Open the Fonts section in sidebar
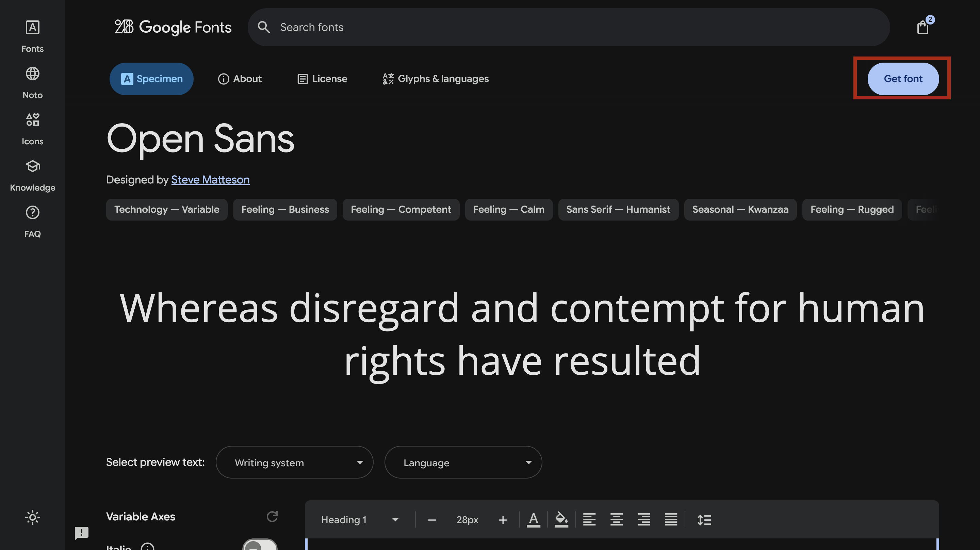This screenshot has height=550, width=980. coord(32,36)
